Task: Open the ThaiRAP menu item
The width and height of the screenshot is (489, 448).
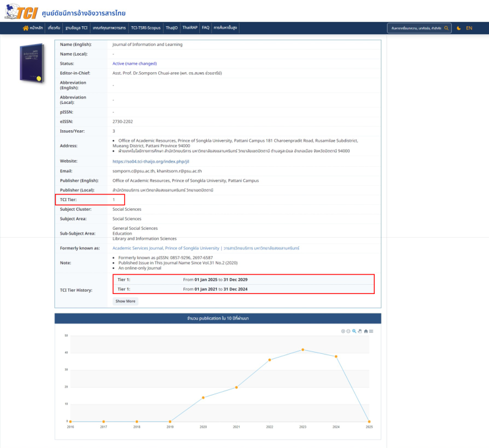Action: pos(190,28)
